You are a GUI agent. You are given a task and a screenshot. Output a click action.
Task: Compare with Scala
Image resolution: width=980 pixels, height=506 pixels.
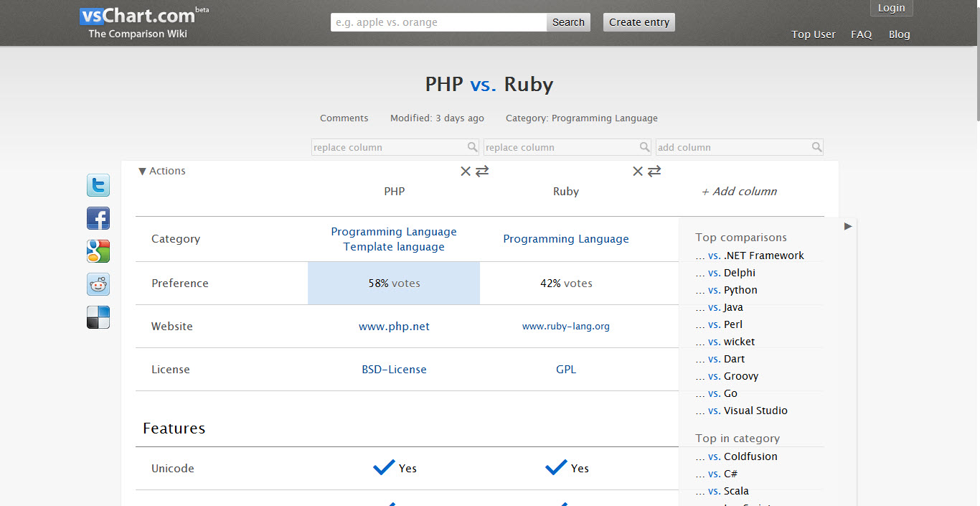click(x=722, y=491)
